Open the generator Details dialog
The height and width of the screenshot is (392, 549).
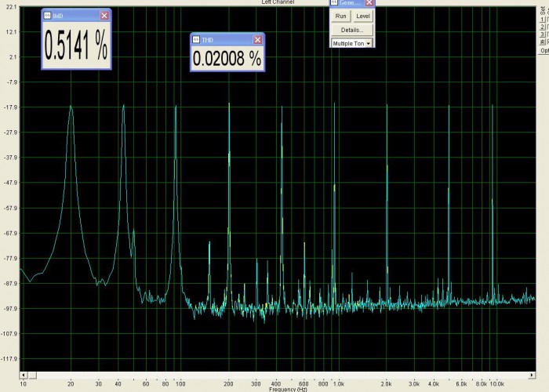point(352,30)
